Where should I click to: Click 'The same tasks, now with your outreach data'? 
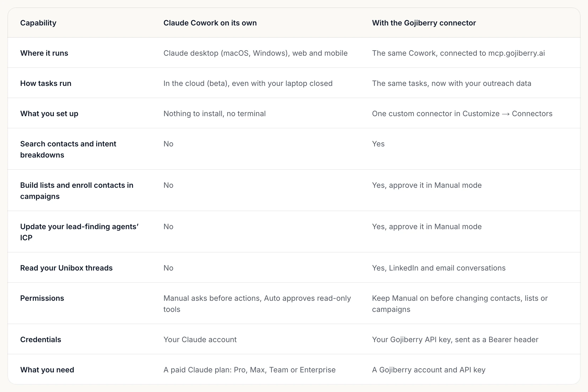pyautogui.click(x=451, y=83)
